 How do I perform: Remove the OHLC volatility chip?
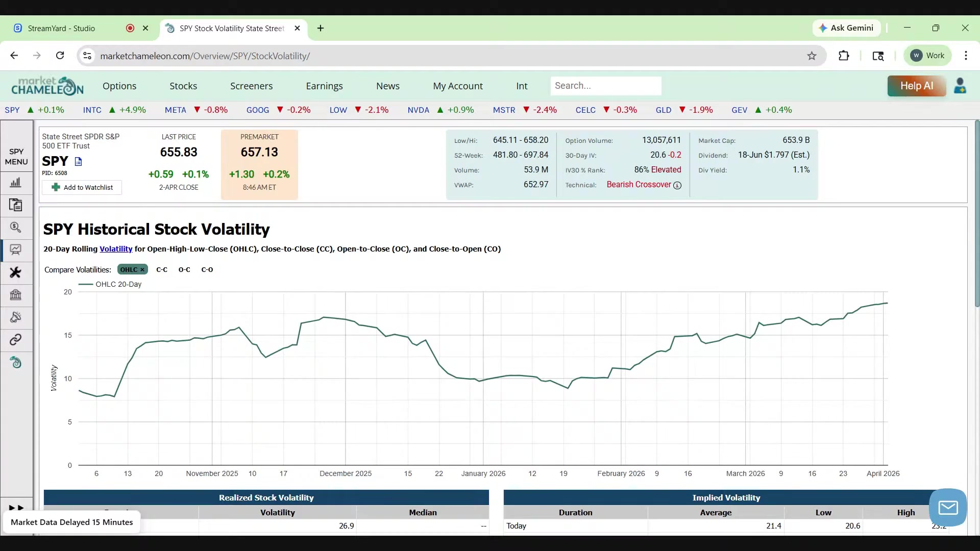click(142, 269)
